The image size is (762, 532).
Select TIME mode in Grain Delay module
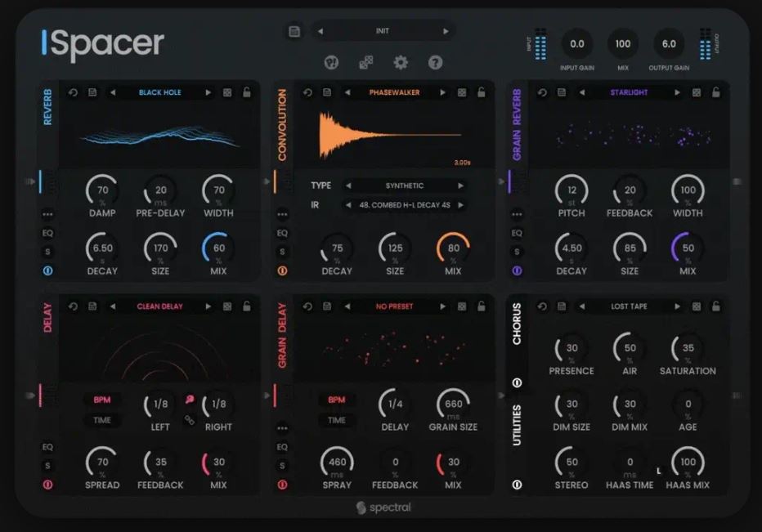[336, 420]
